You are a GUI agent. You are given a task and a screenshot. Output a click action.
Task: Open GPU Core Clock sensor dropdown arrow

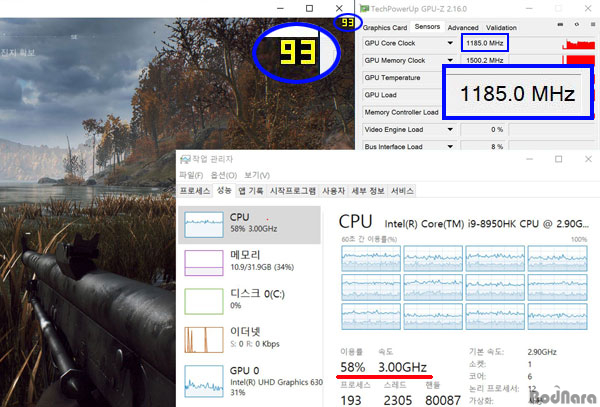pyautogui.click(x=450, y=43)
